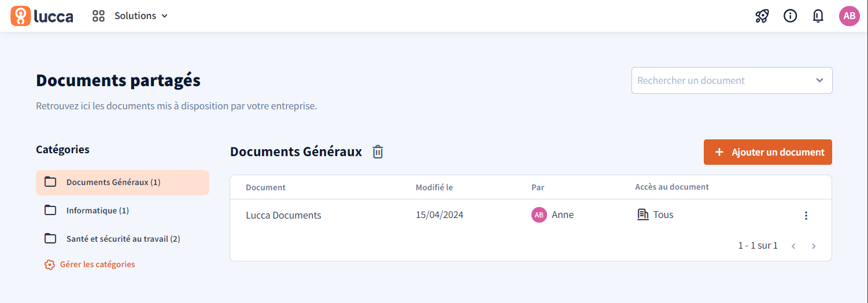Select the Documents Généraux category
This screenshot has height=303, width=868.
pos(123,183)
